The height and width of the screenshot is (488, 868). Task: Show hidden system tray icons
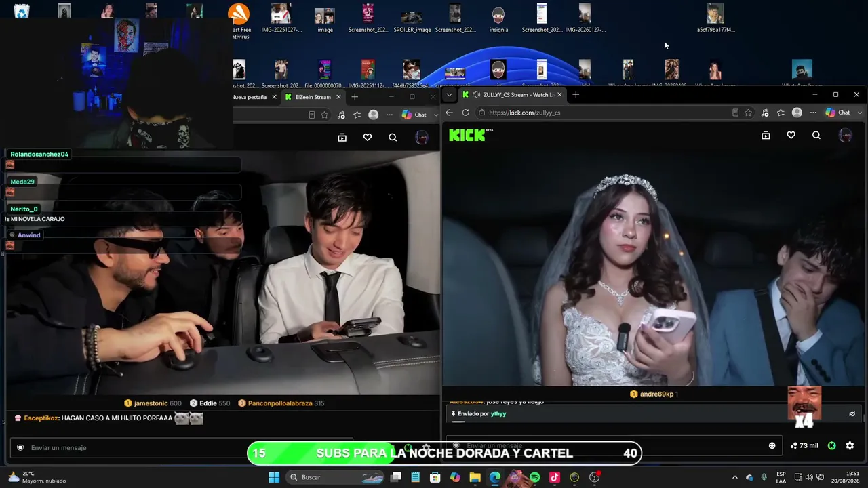click(734, 477)
